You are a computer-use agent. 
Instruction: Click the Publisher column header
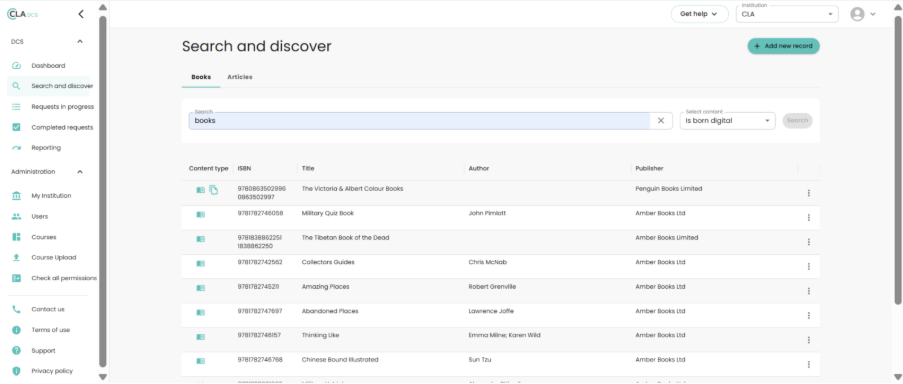pos(650,169)
